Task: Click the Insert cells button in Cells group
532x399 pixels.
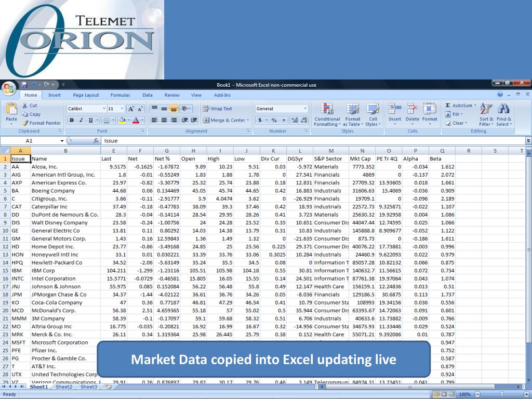Action: click(x=395, y=114)
